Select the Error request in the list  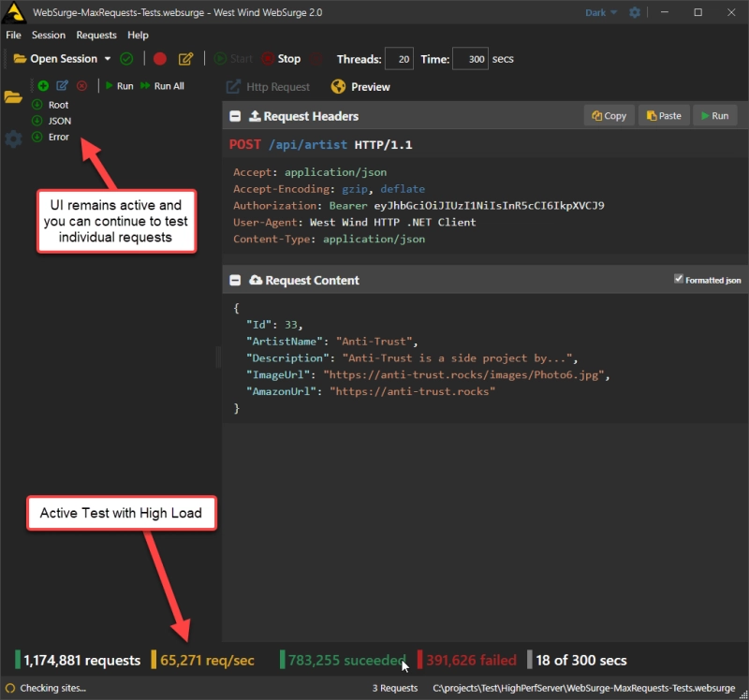click(59, 137)
